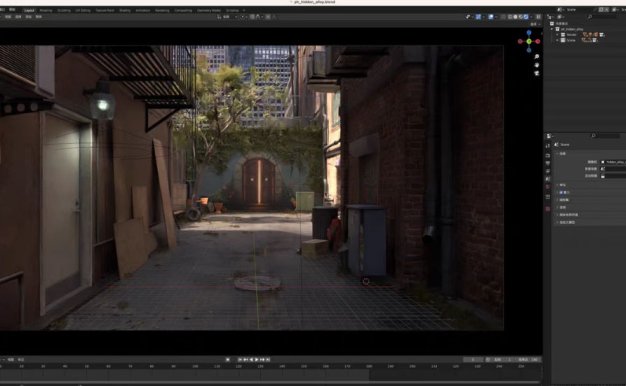Toggle snapping magnet in viewport header
The height and width of the screenshot is (386, 626).
click(252, 17)
